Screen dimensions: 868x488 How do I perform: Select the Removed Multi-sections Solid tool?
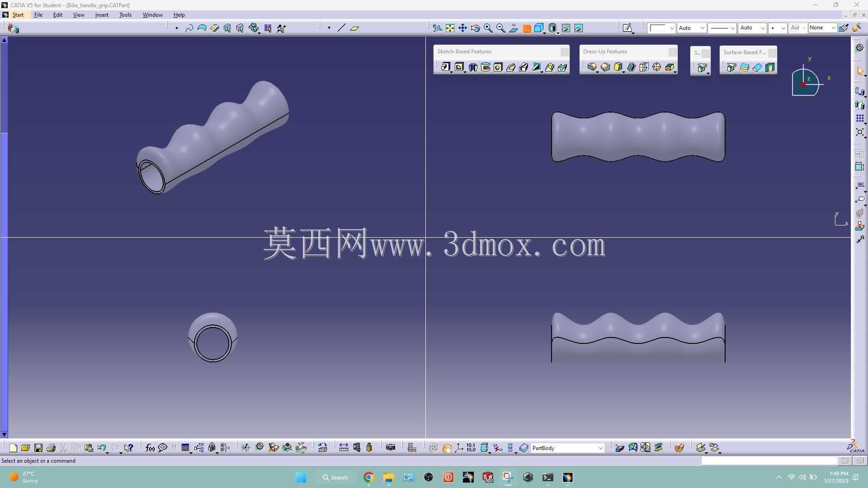562,67
